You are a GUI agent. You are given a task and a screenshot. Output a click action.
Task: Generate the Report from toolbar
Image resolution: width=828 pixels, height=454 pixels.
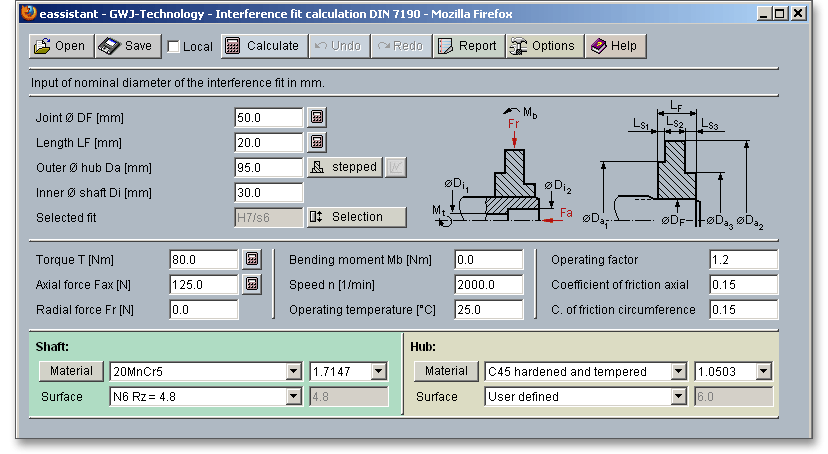pos(467,46)
